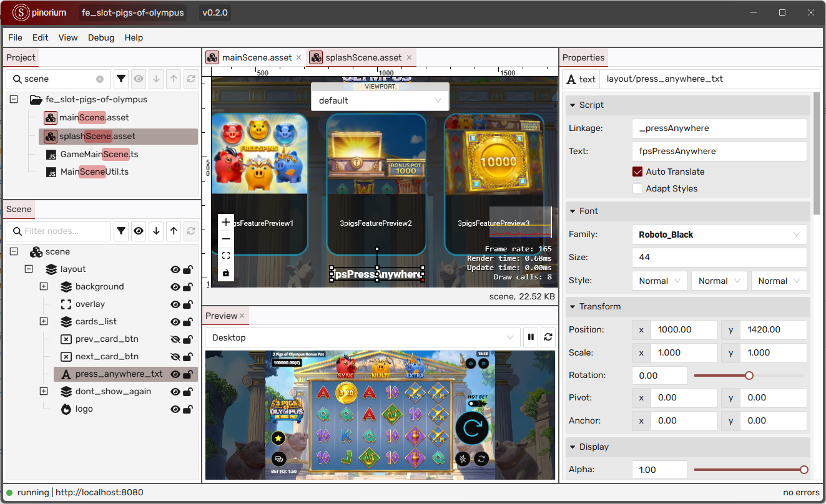
Task: Switch to the mainScene.asset tab
Action: click(x=257, y=57)
